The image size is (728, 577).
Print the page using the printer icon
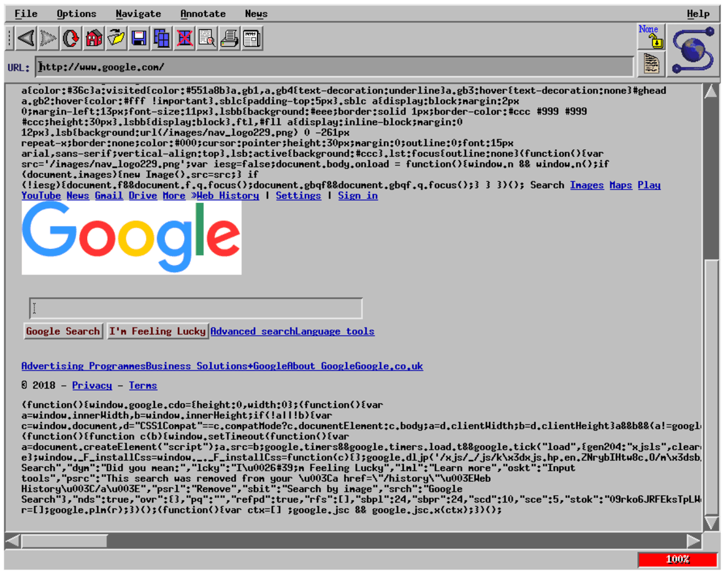click(230, 38)
